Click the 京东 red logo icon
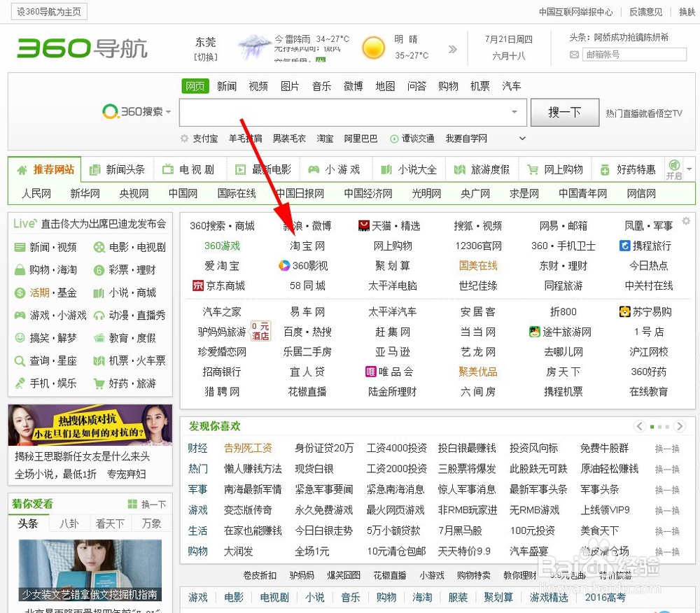This screenshot has width=700, height=613. (198, 286)
